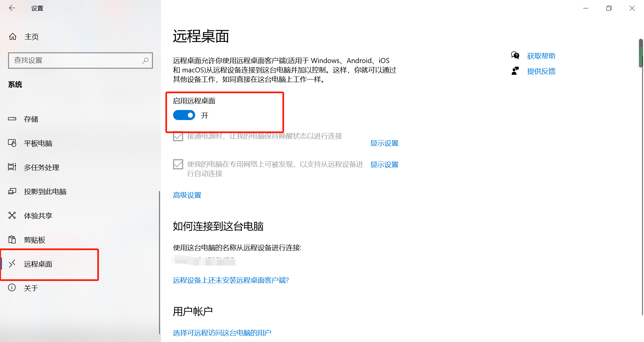The width and height of the screenshot is (644, 342).
Task: Click first Show settings (显示设置) link
Action: pyautogui.click(x=384, y=143)
